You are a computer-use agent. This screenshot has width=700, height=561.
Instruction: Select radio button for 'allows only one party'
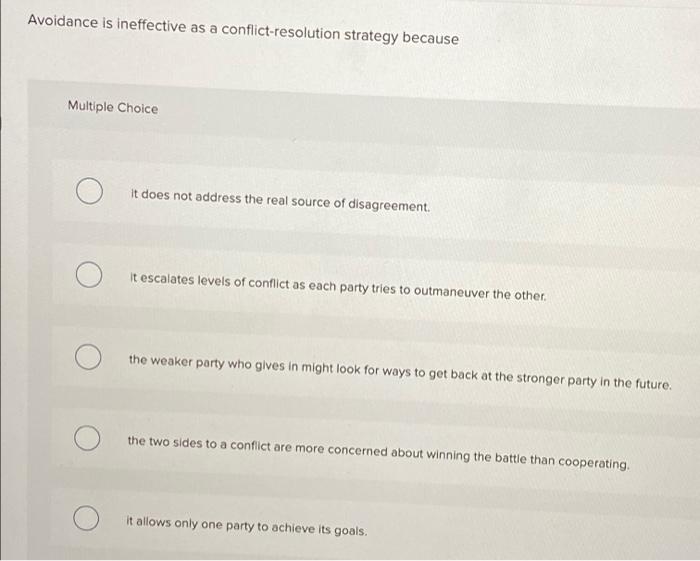[86, 518]
